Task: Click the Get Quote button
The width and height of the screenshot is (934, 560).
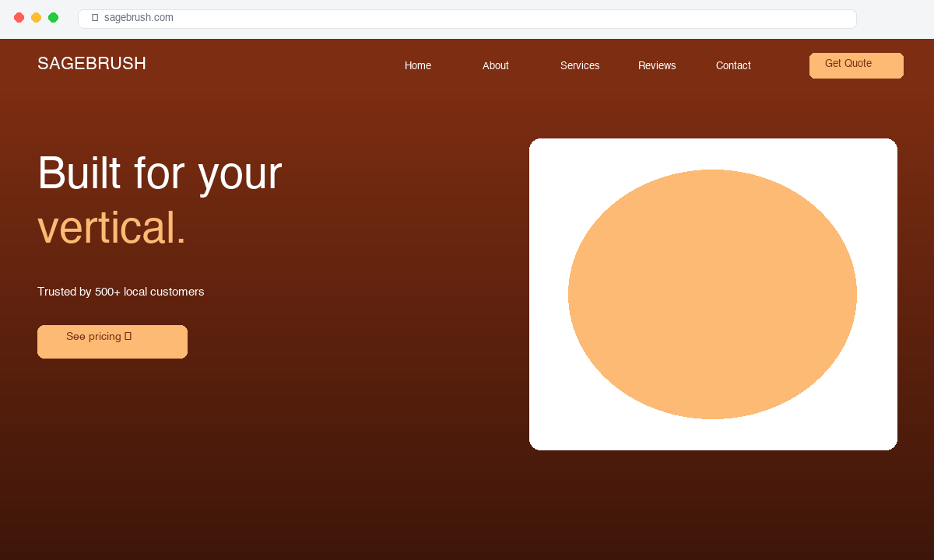Action: click(856, 65)
